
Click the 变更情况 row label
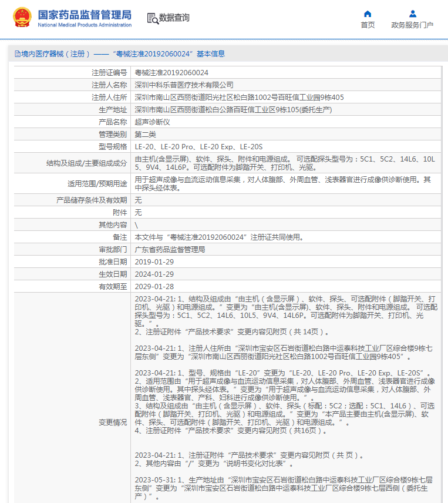(112, 422)
